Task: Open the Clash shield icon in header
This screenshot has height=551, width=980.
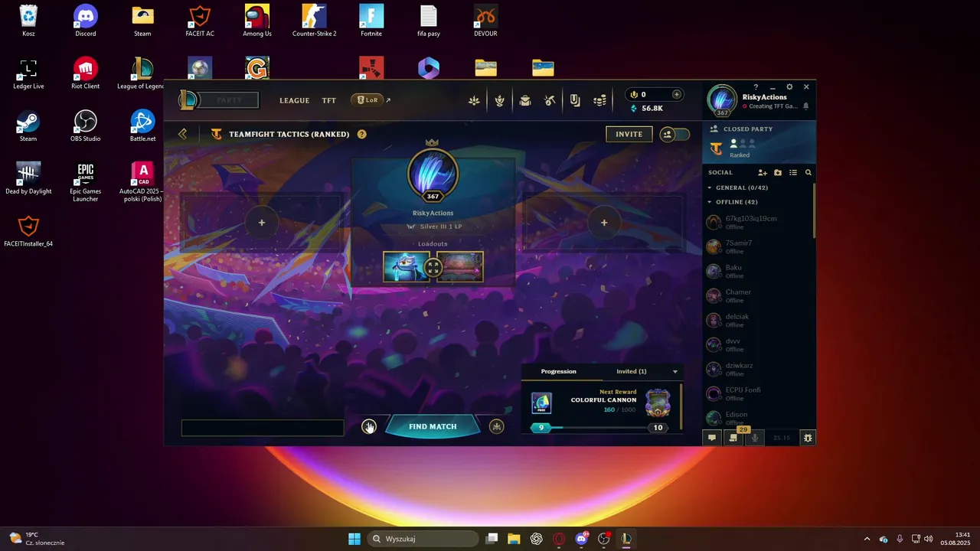Action: pos(575,100)
